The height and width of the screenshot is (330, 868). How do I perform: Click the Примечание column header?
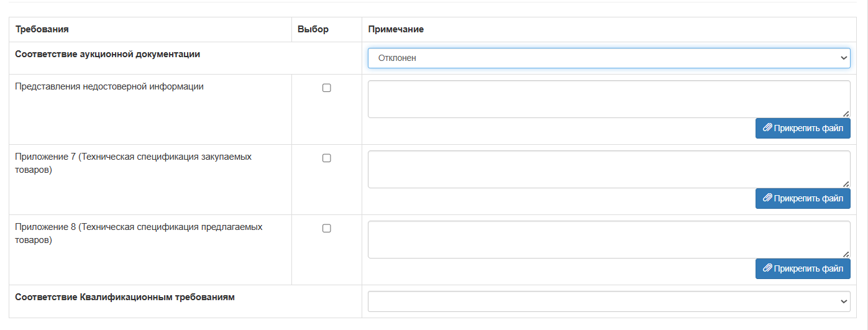[x=396, y=29]
